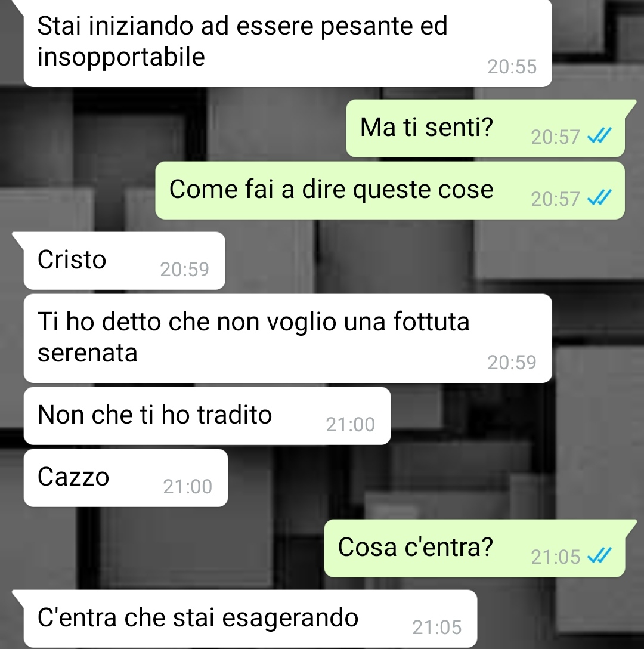The image size is (644, 649).
Task: Tap the blue read-receipt ticks on 'Ma ti senti?'
Action: point(599,136)
